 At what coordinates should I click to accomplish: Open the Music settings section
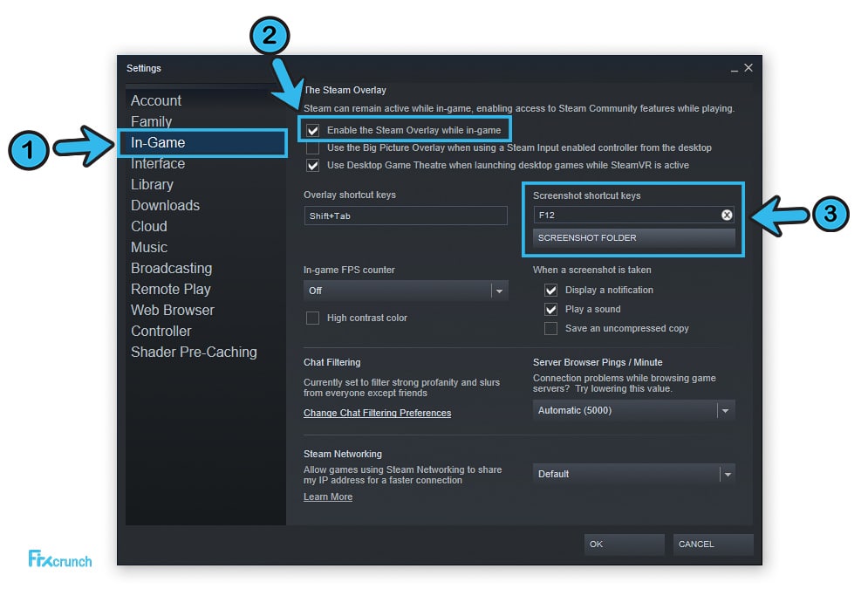[x=149, y=248]
